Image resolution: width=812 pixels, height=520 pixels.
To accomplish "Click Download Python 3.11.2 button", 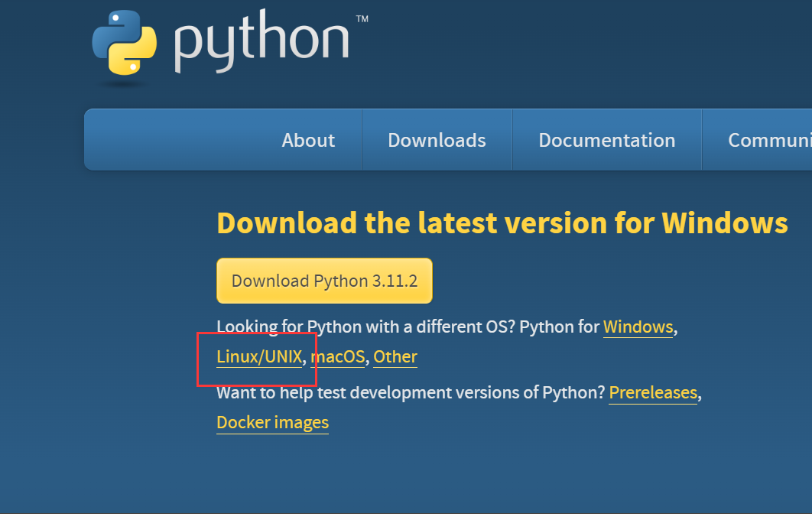I will click(x=324, y=281).
